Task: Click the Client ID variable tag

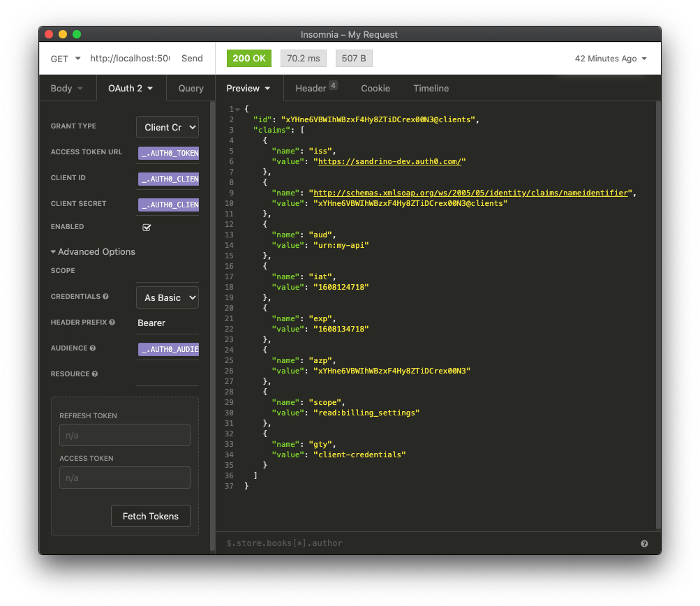Action: (x=169, y=179)
